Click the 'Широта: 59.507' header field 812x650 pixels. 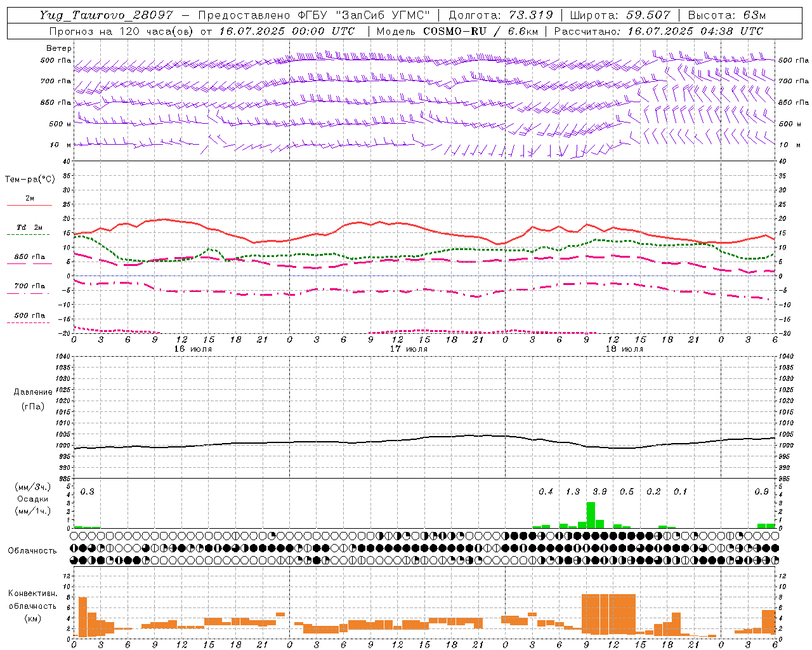click(x=620, y=15)
